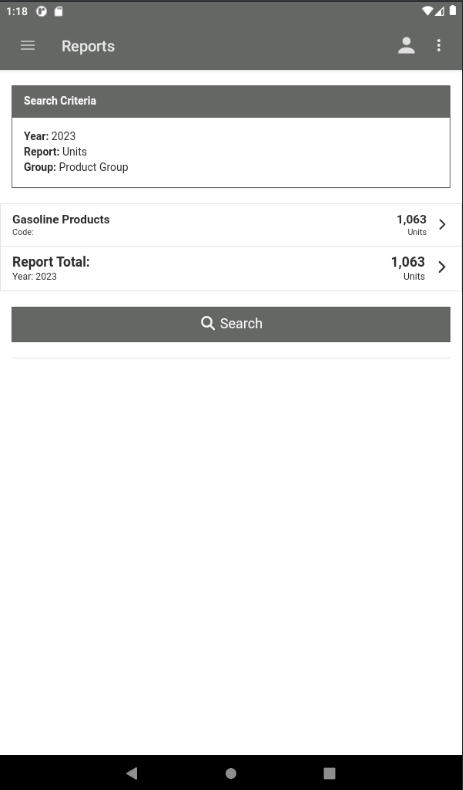The width and height of the screenshot is (463, 790).
Task: Open the three-dot overflow menu
Action: [x=439, y=46]
